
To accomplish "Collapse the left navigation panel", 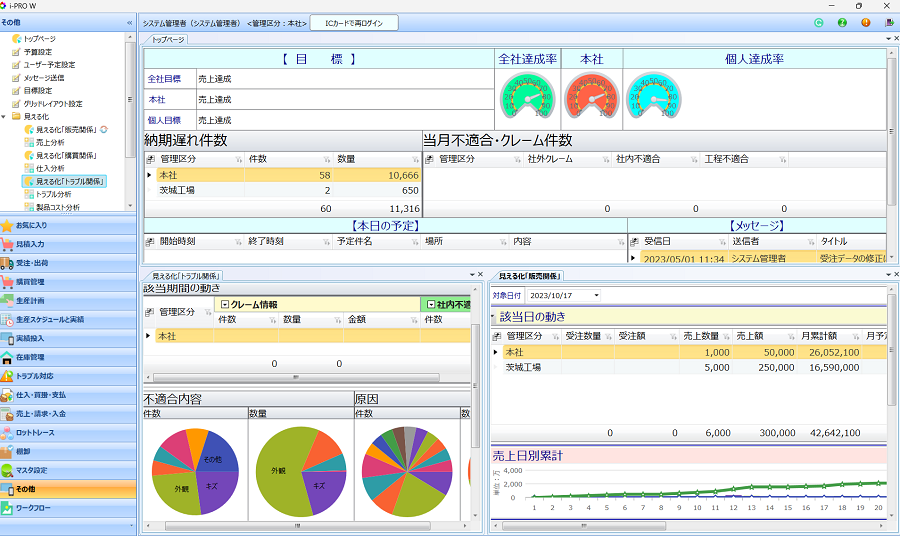I will (x=129, y=21).
